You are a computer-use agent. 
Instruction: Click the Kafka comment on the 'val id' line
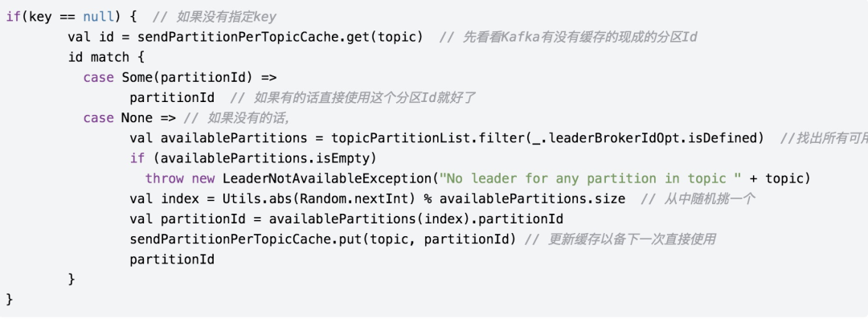[568, 38]
